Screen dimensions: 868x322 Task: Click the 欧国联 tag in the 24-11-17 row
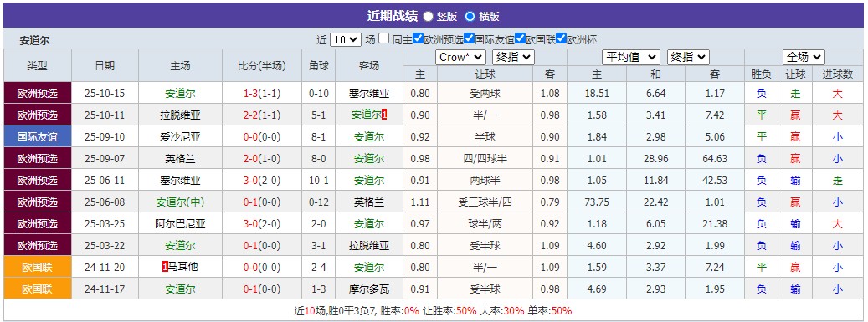tap(38, 289)
